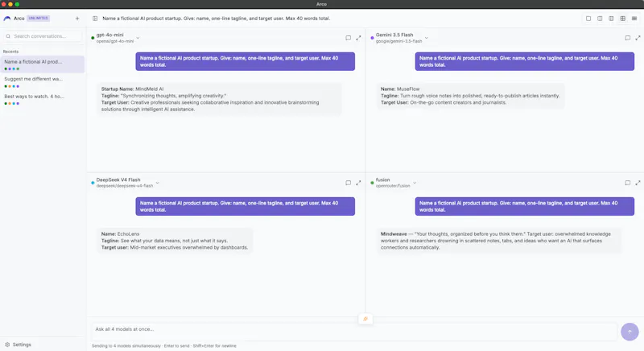644x351 pixels.
Task: Click the user prompt bubble in Gemini pane
Action: click(525, 61)
